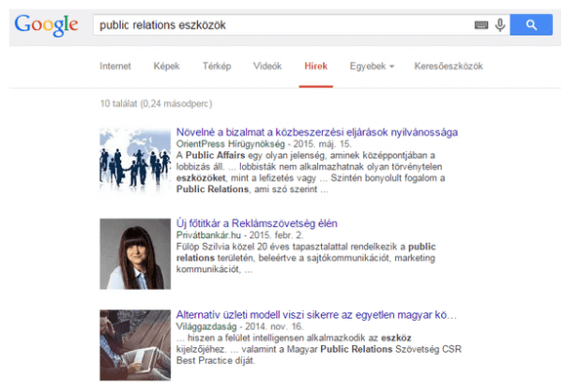
Task: Click snippet starting 'A Public Affairs egy olyan'
Action: pyautogui.click(x=311, y=173)
